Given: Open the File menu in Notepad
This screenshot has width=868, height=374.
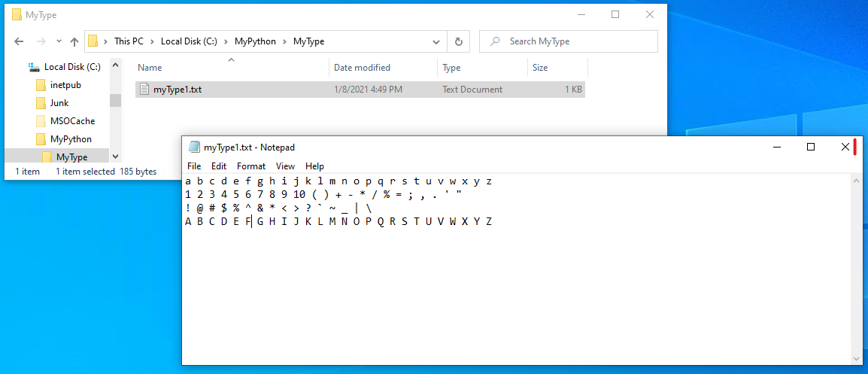Looking at the screenshot, I should [x=194, y=166].
